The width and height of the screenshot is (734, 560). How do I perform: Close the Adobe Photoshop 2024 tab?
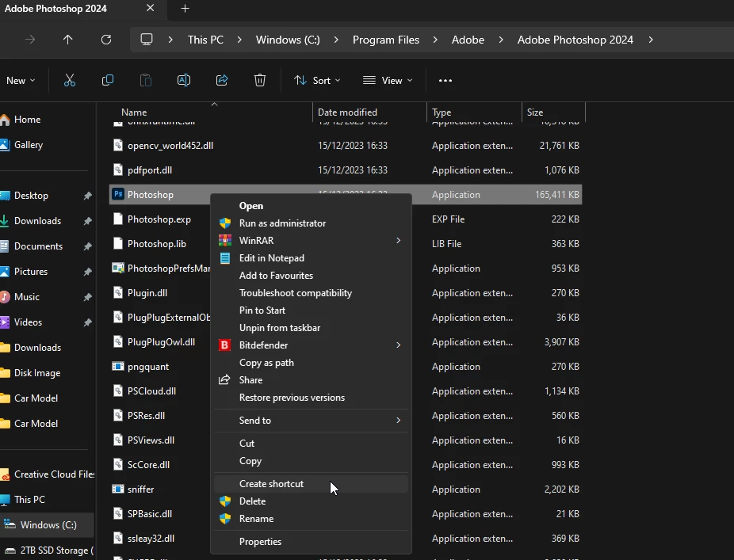(150, 8)
